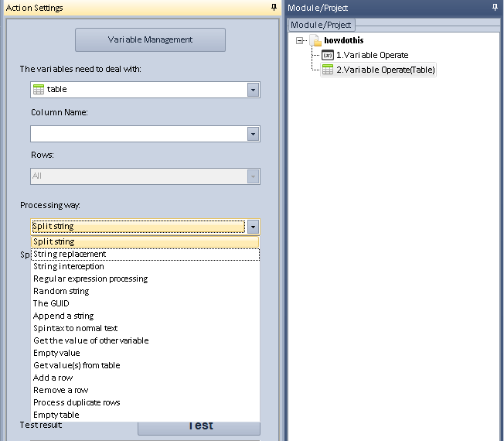This screenshot has height=441, width=504.
Task: Select Get value(s) from table option
Action: pos(77,365)
